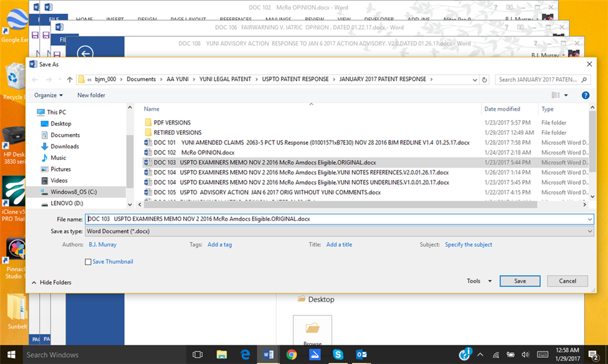Open Microsoft Edge from the taskbar

(x=245, y=354)
